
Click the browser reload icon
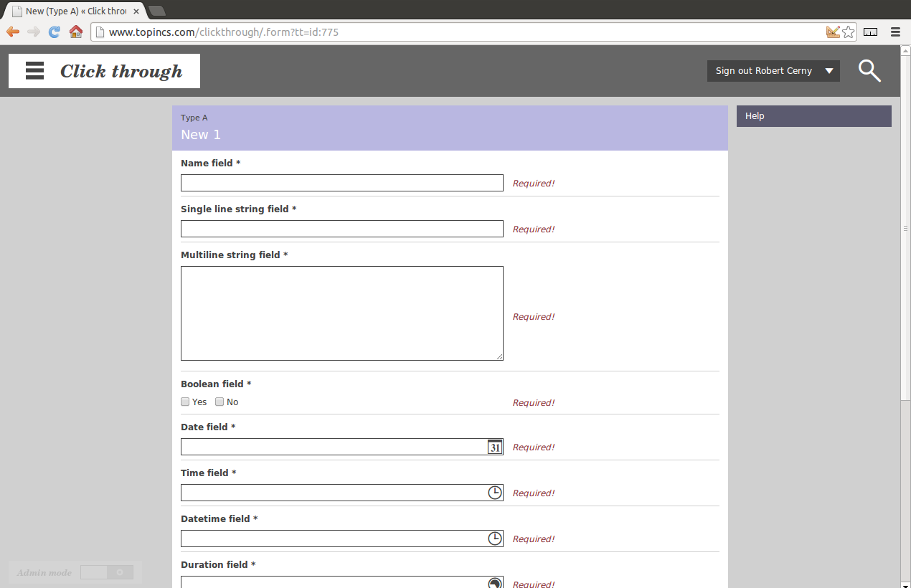pos(54,32)
